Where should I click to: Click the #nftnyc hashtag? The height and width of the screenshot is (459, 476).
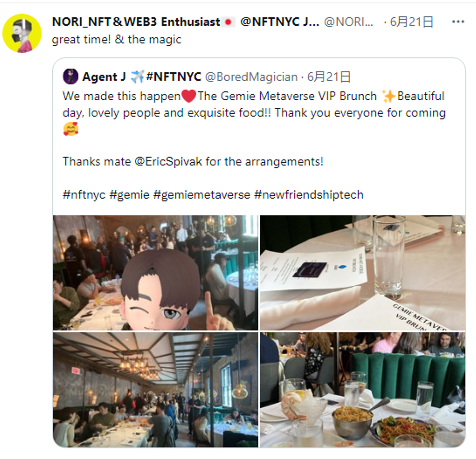tap(84, 194)
